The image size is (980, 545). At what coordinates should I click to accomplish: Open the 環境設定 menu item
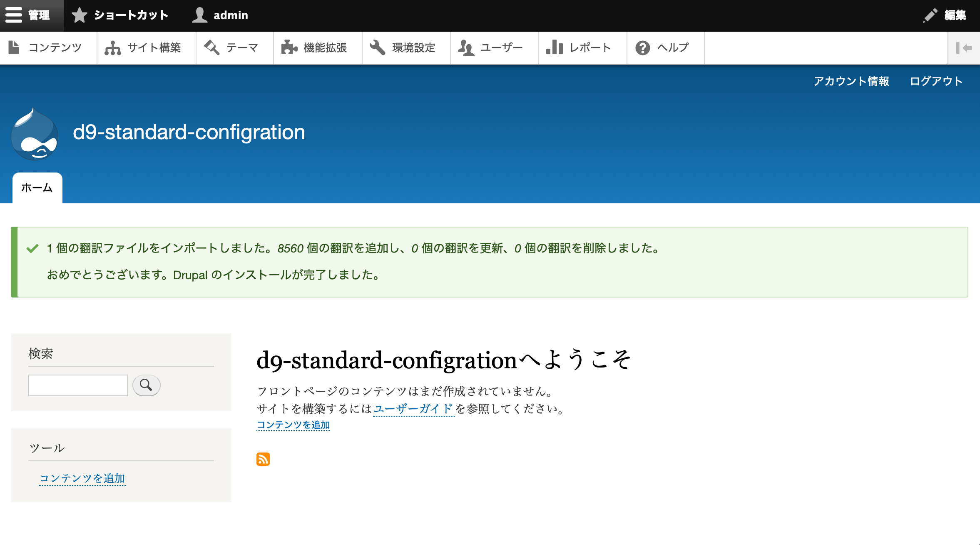406,47
